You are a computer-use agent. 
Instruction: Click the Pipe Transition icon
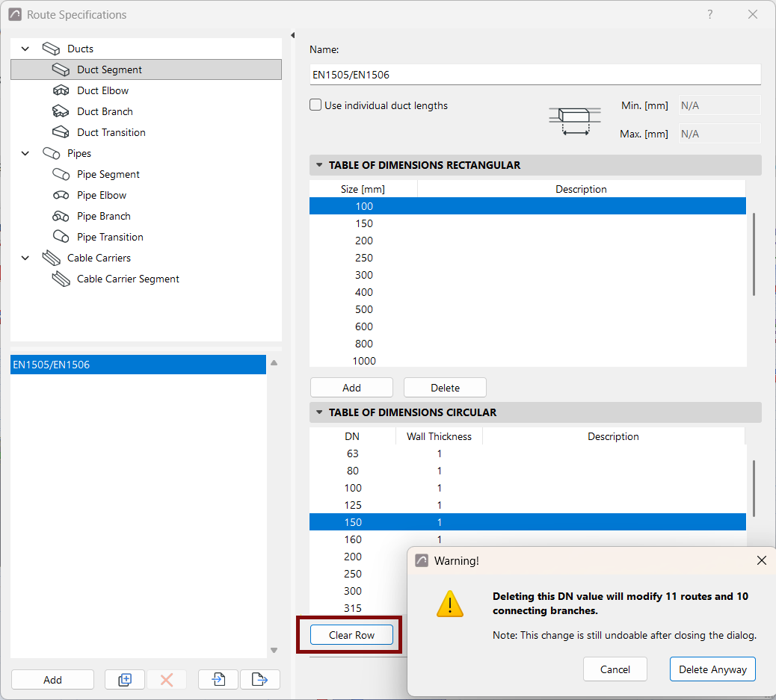point(61,237)
